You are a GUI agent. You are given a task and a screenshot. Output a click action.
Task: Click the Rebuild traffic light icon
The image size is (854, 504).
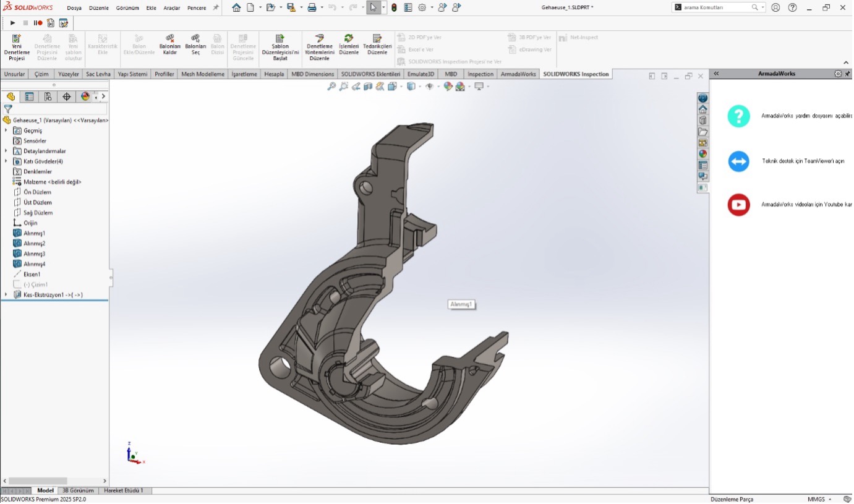[395, 7]
